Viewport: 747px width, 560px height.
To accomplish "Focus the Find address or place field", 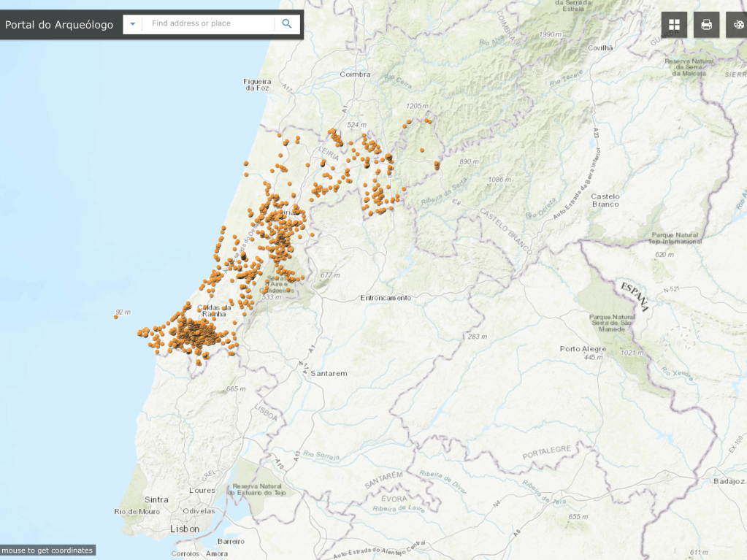I will 208,24.
